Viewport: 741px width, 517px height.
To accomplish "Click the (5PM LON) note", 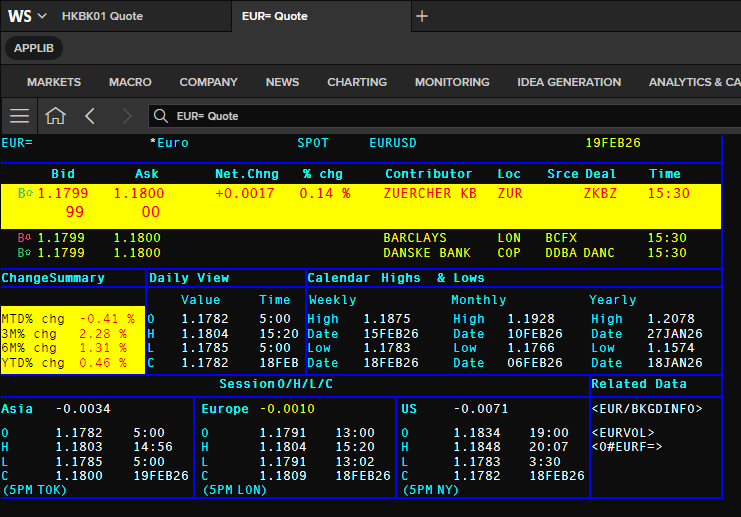I will 234,490.
